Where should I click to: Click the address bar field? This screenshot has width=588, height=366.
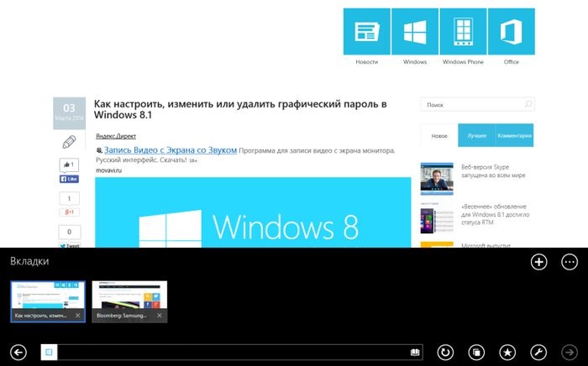[x=232, y=352]
